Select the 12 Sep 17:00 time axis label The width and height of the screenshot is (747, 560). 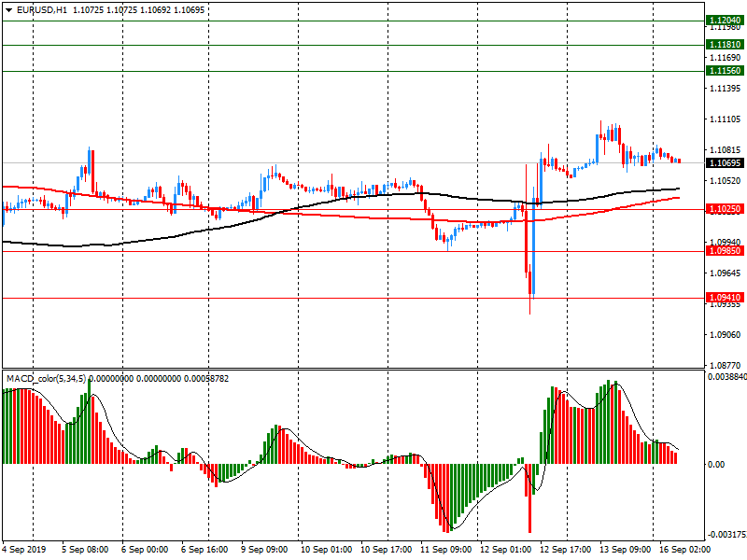click(x=566, y=550)
